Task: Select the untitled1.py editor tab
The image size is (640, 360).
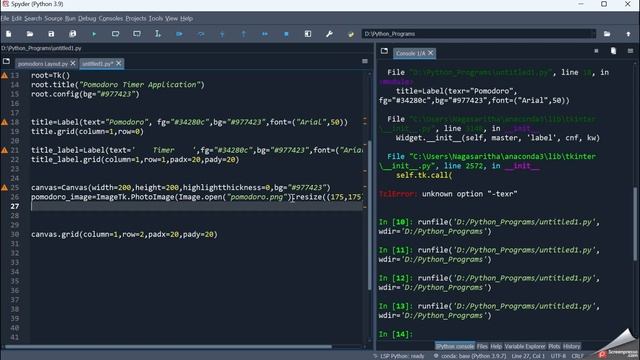Action: tap(97, 64)
